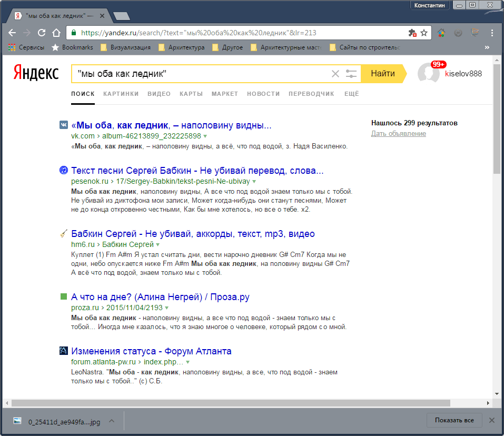
Task: Go back with browser back arrow
Action: click(12, 33)
